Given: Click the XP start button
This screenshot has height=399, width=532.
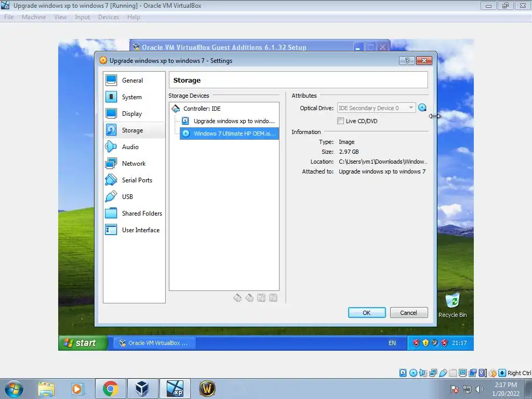Looking at the screenshot, I should [x=83, y=343].
